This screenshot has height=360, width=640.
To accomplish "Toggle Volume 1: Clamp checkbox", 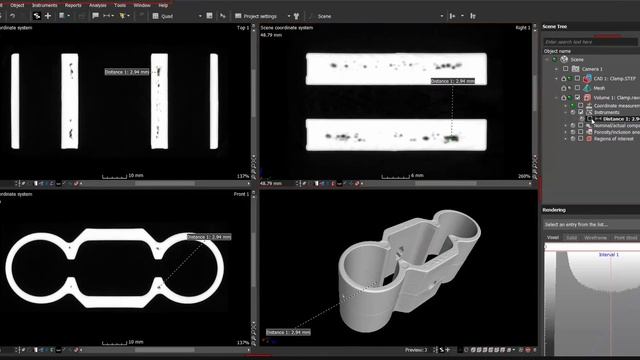I will pos(577,98).
